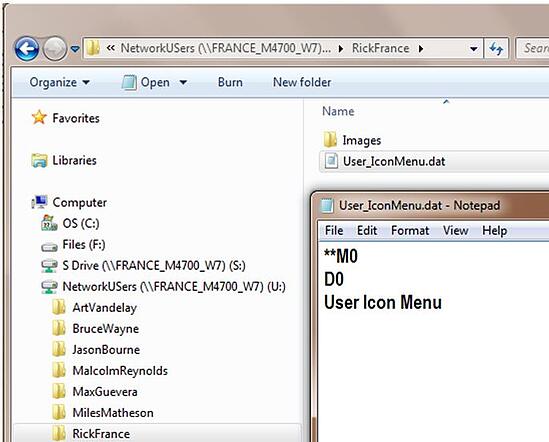Select the BruceWayne folder
Screen dimensions: 549x442
pos(95,329)
